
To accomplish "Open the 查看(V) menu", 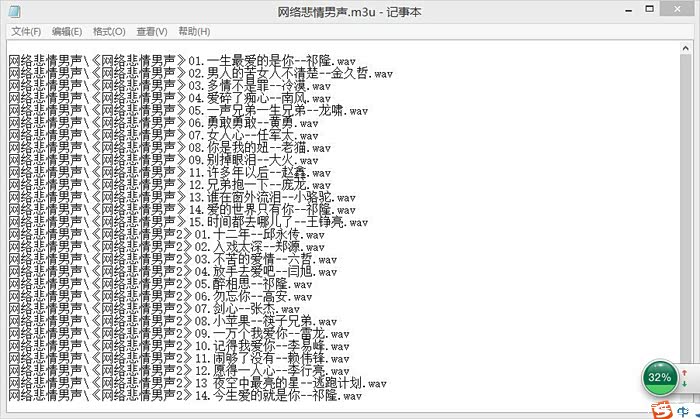I will pyautogui.click(x=152, y=32).
